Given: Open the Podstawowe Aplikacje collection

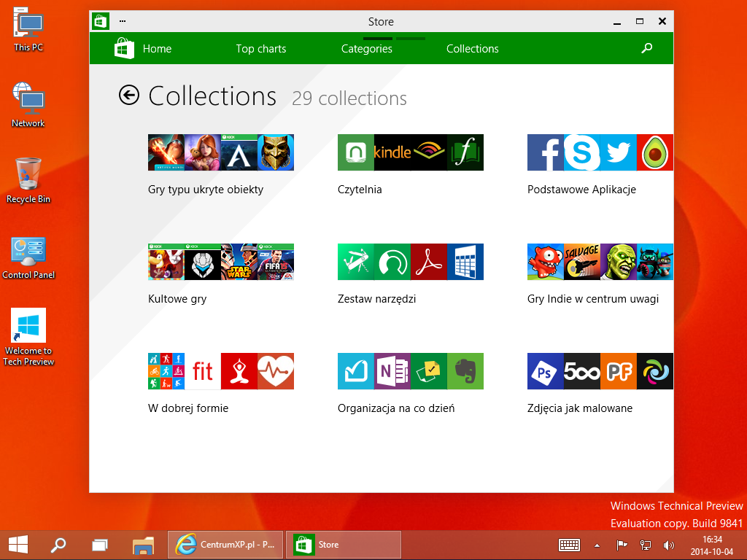Looking at the screenshot, I should click(x=600, y=166).
